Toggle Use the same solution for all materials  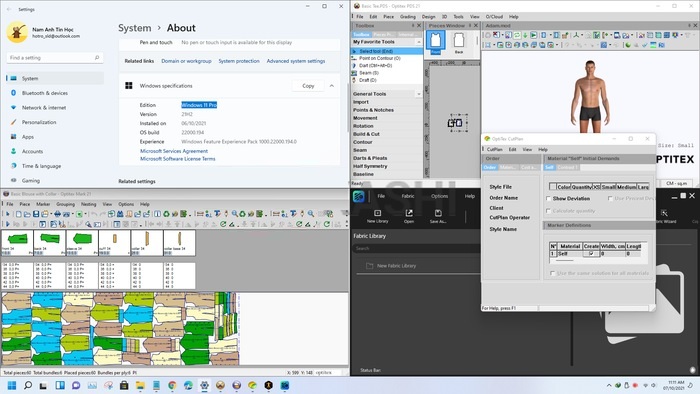click(x=553, y=273)
